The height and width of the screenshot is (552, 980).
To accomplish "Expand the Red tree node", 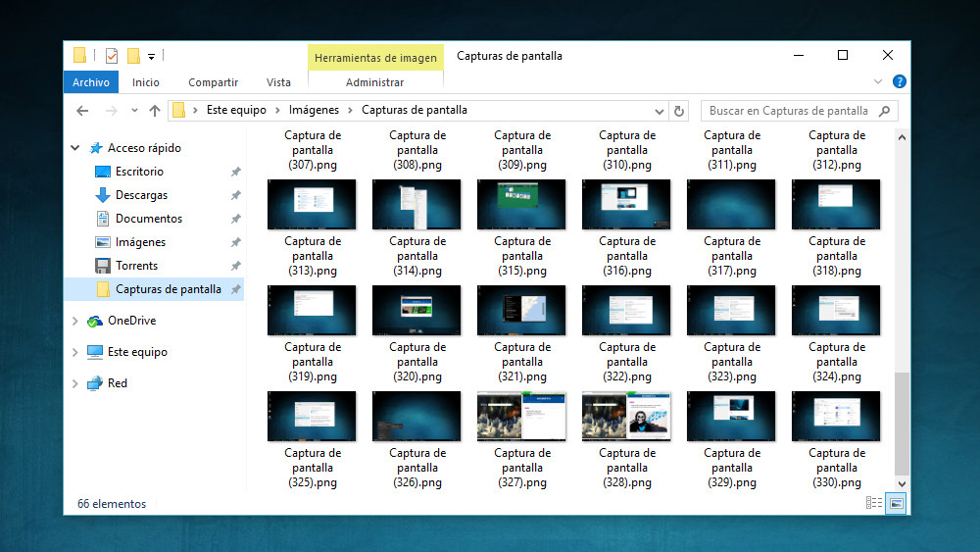I will (x=75, y=383).
